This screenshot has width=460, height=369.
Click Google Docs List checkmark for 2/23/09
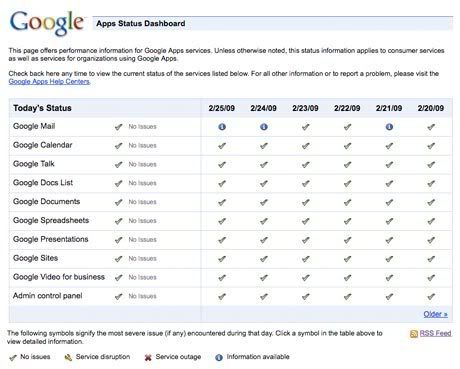point(305,183)
